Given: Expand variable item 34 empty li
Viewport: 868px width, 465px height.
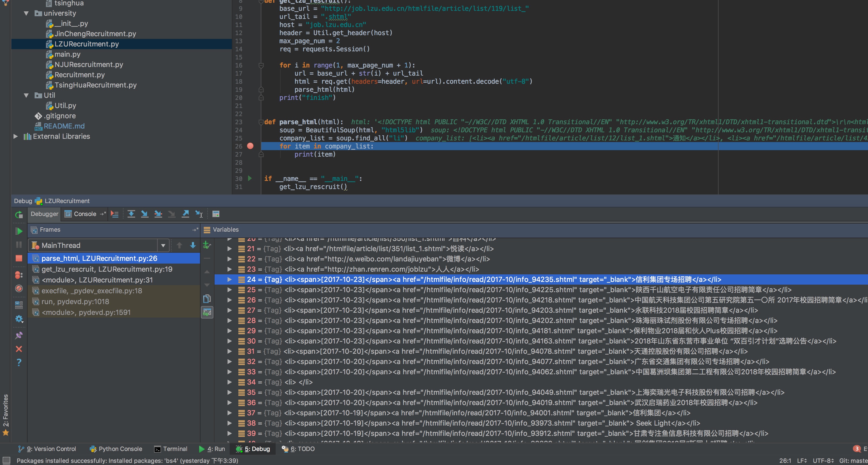Looking at the screenshot, I should click(x=229, y=382).
